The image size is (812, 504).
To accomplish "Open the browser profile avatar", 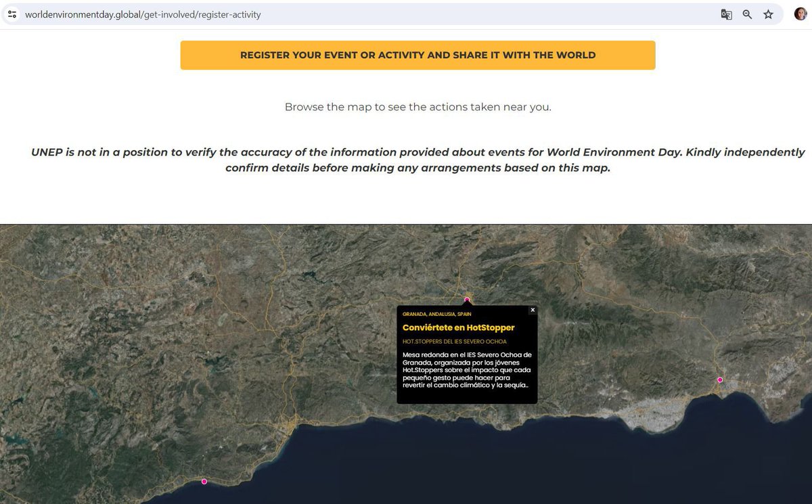I will 800,14.
